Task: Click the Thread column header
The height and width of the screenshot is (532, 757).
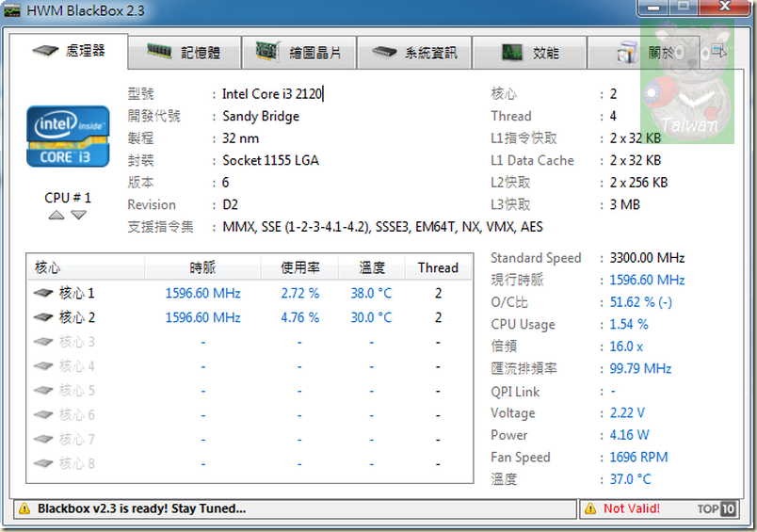Action: click(x=438, y=267)
